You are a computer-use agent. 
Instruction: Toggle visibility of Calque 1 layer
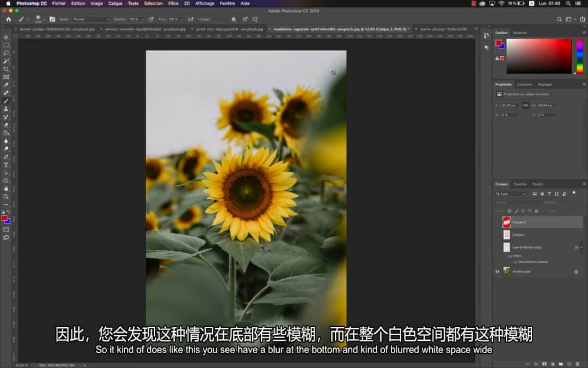tap(497, 234)
